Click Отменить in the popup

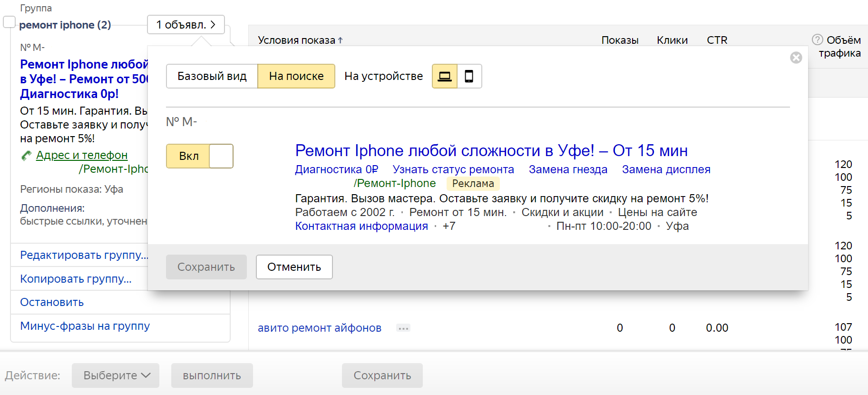click(294, 267)
